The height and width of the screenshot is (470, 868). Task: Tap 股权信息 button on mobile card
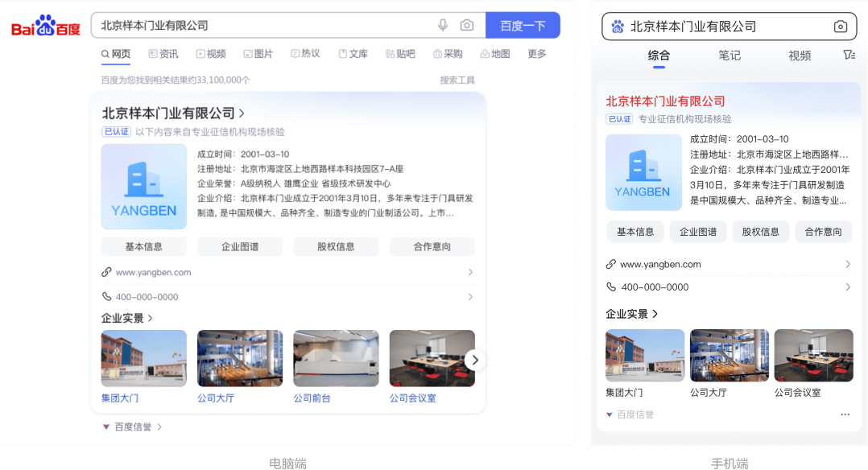[761, 232]
